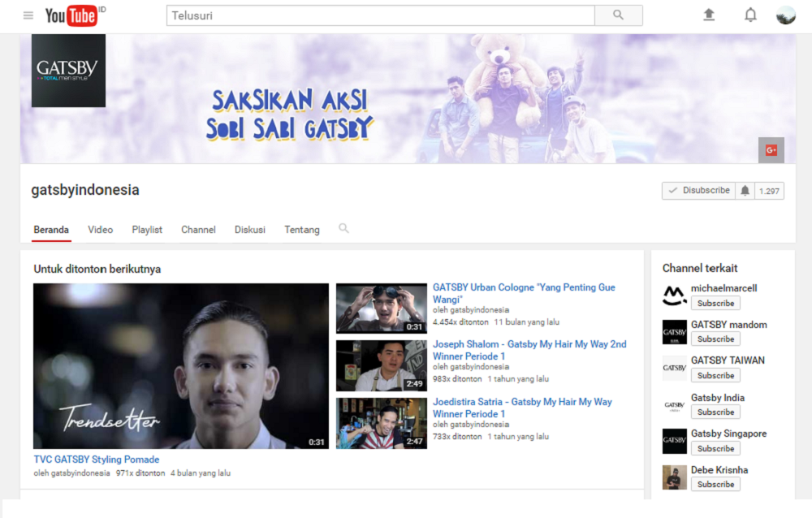This screenshot has width=812, height=518.
Task: Subscribe to GATSBY mandom
Action: click(x=715, y=339)
